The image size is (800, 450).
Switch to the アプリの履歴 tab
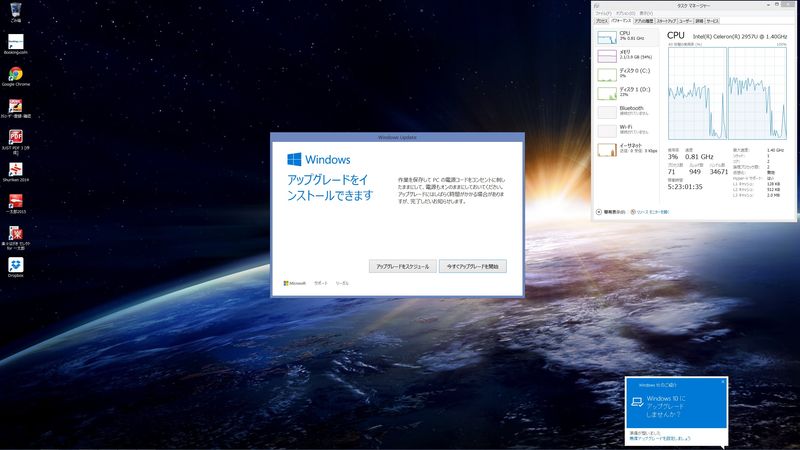tap(644, 21)
